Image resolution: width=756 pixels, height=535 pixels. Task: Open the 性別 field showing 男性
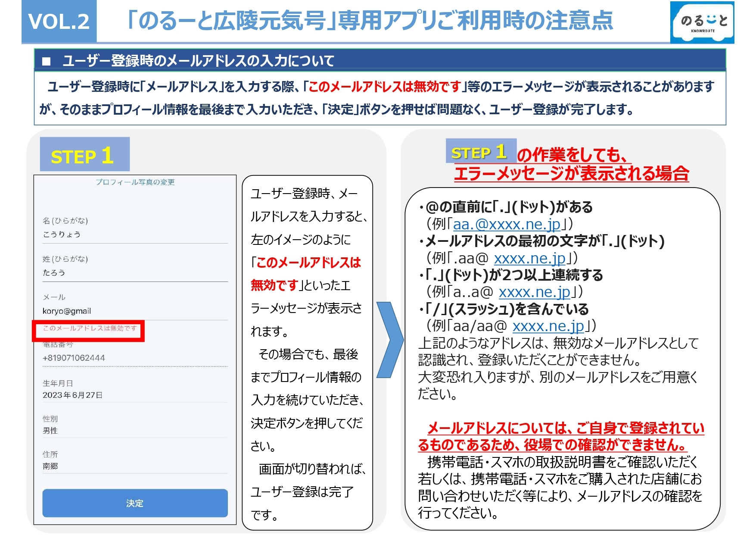click(135, 425)
